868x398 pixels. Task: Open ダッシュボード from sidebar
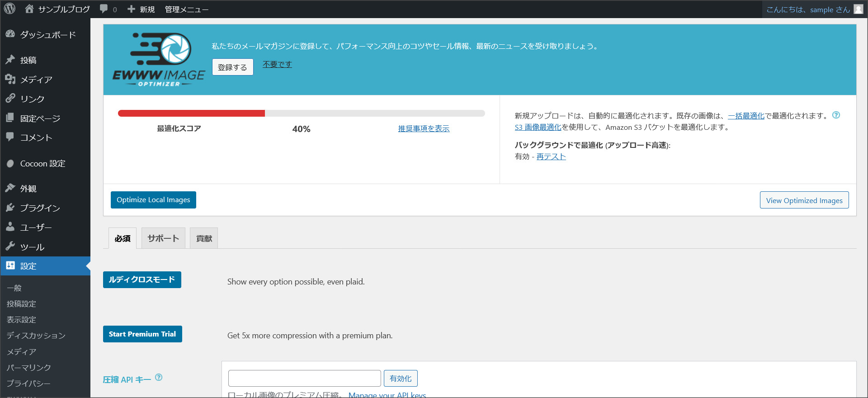coord(47,35)
